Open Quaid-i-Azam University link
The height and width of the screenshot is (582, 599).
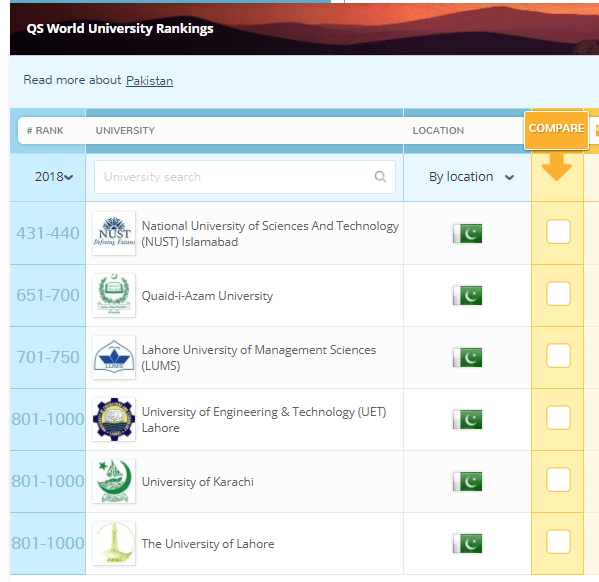207,296
